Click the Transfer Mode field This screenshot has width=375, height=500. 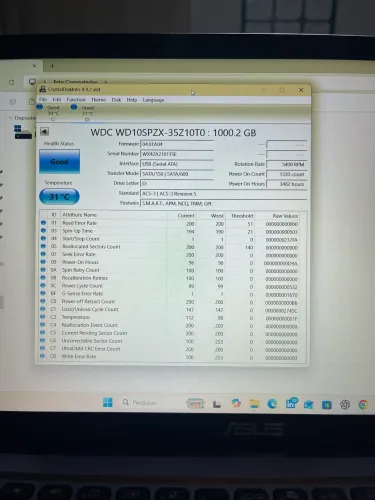(x=177, y=174)
